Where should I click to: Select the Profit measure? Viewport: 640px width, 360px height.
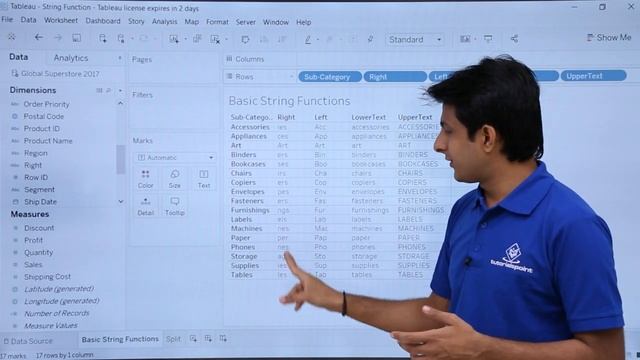(33, 240)
